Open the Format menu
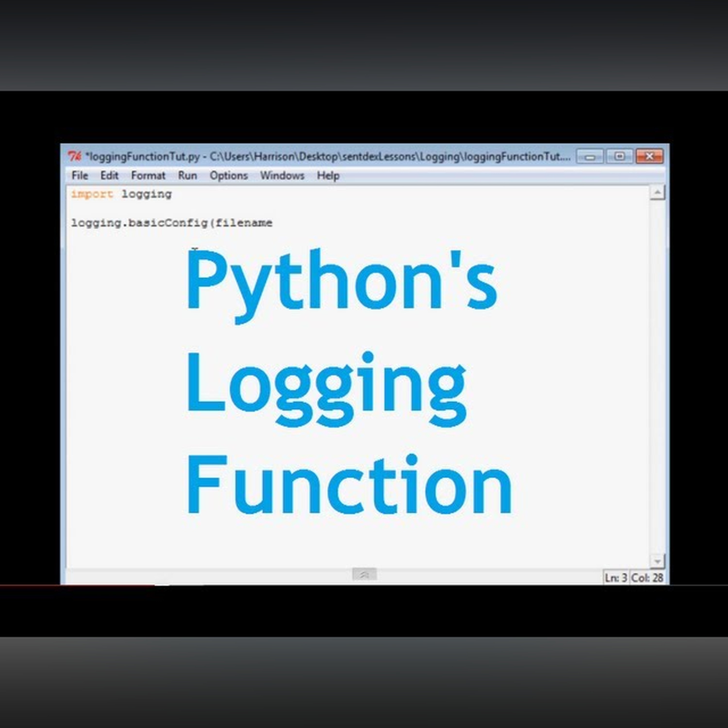The image size is (728, 728). (148, 176)
